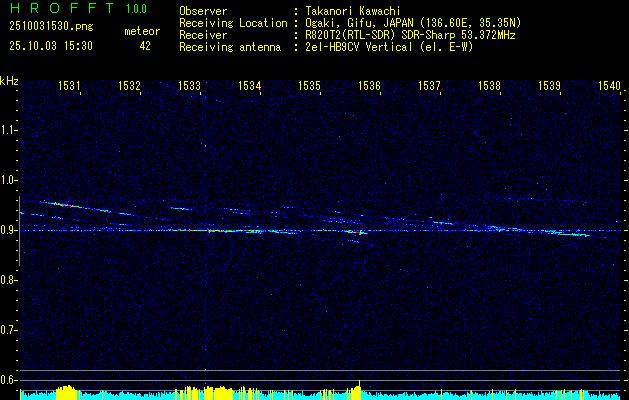Click the red-hot echo near 1531

pyautogui.click(x=64, y=205)
